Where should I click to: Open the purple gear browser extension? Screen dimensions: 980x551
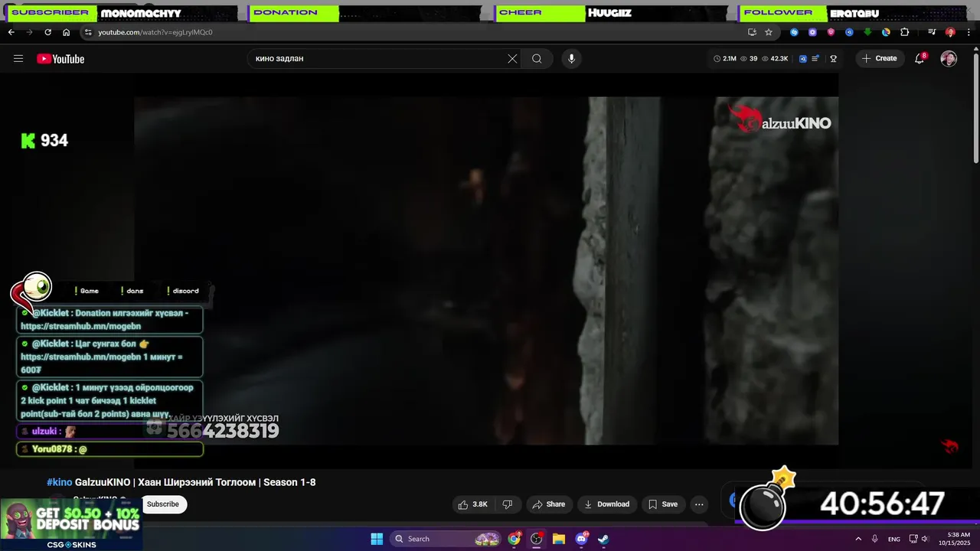pos(812,32)
